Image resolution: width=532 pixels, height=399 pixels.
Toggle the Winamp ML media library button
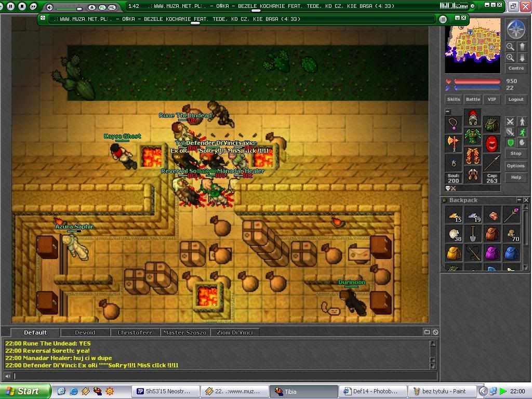click(112, 7)
